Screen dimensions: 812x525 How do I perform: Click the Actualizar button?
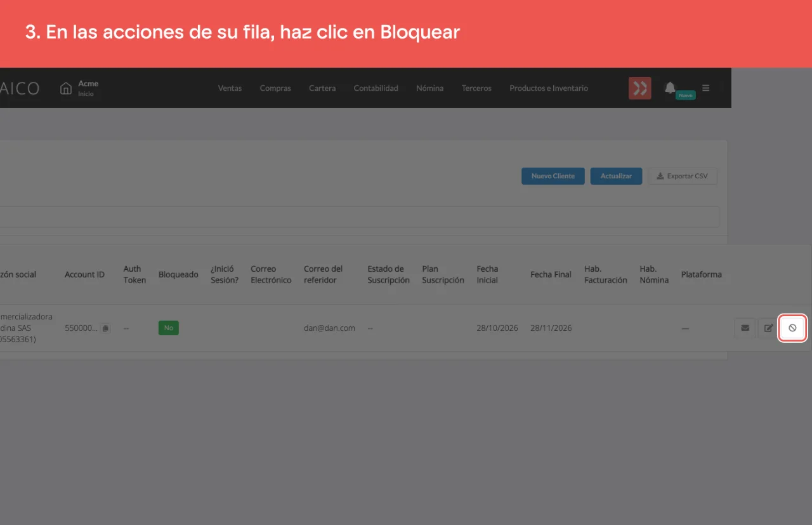[x=616, y=176]
